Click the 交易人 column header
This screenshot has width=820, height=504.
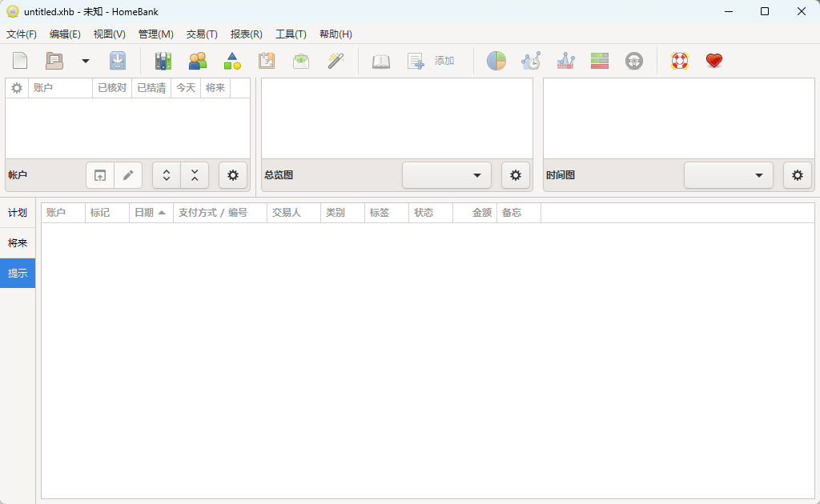[x=293, y=213]
